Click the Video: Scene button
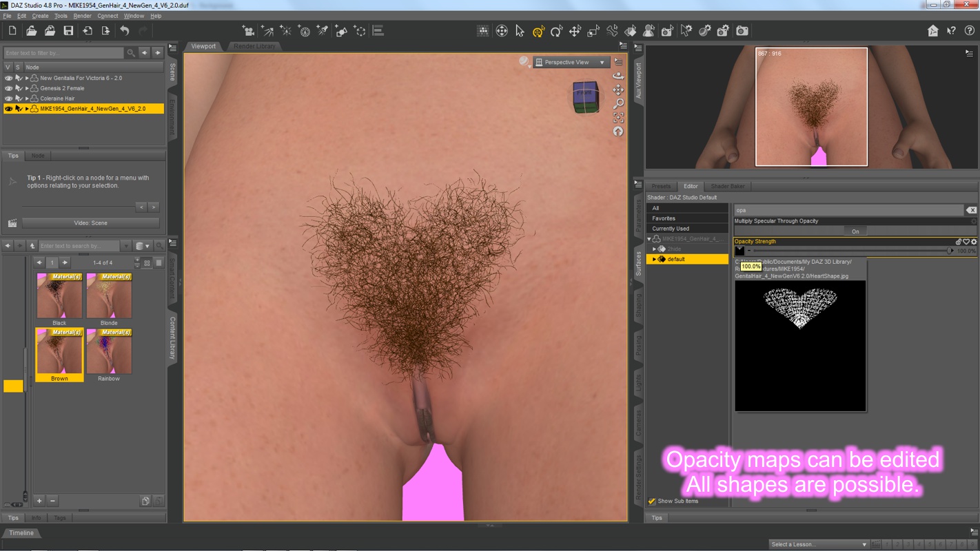The height and width of the screenshot is (551, 980). click(x=90, y=223)
